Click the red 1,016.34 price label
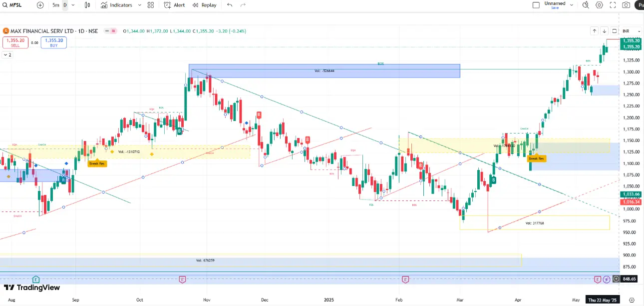The height and width of the screenshot is (306, 644). (631, 202)
